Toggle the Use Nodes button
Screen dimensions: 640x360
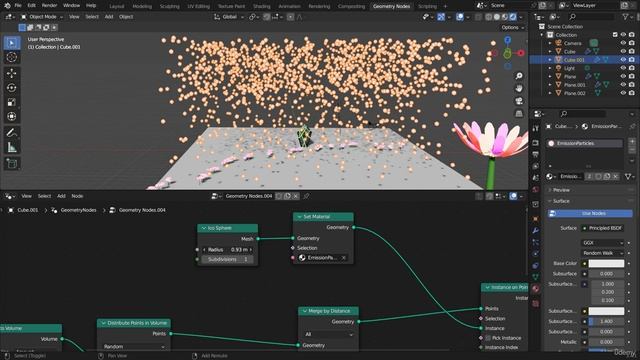590,213
